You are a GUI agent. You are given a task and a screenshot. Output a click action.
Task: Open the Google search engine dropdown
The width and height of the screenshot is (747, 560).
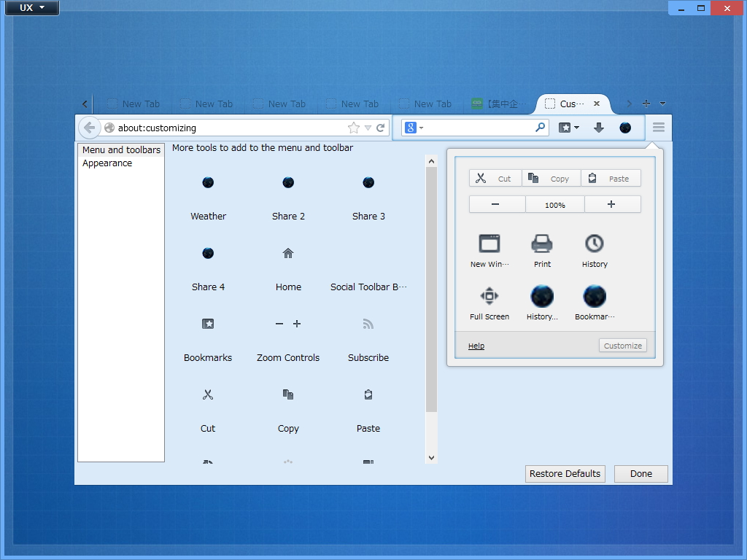click(414, 128)
